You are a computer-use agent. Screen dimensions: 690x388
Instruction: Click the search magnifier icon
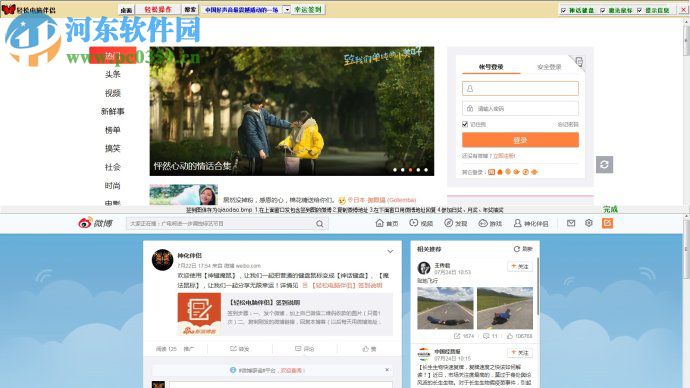tap(320, 223)
